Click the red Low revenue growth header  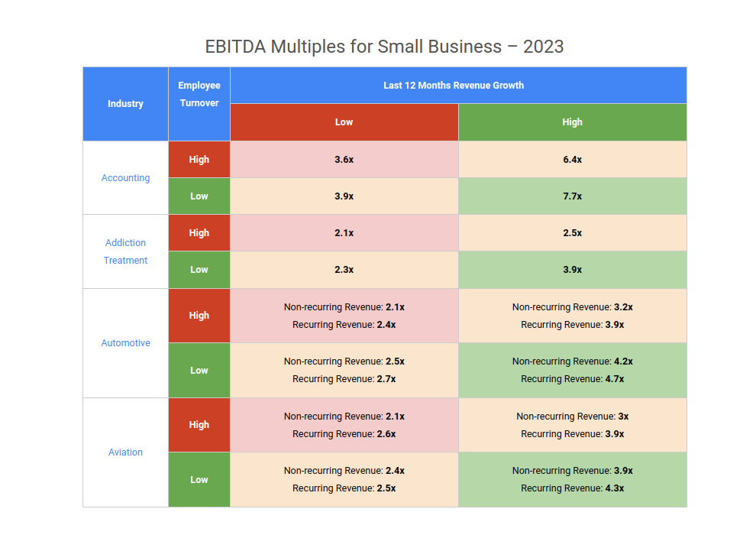pyautogui.click(x=344, y=122)
